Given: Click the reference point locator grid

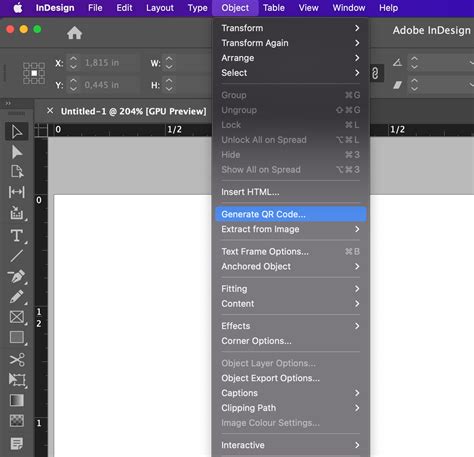Looking at the screenshot, I should (x=34, y=73).
